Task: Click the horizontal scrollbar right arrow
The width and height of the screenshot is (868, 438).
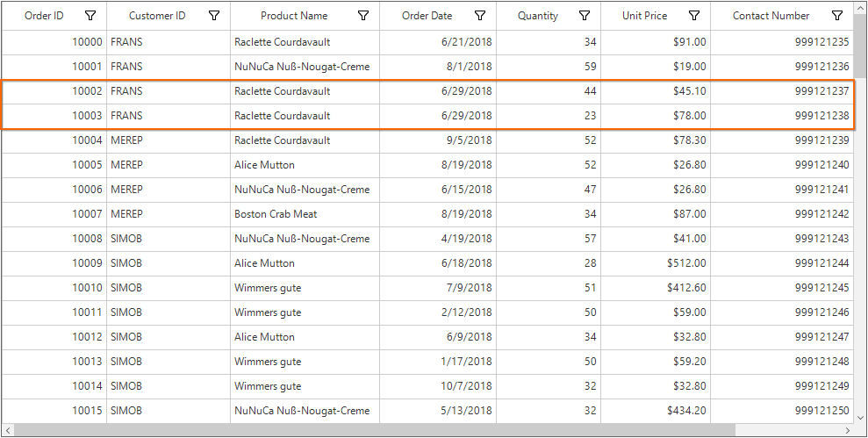Action: coord(848,430)
